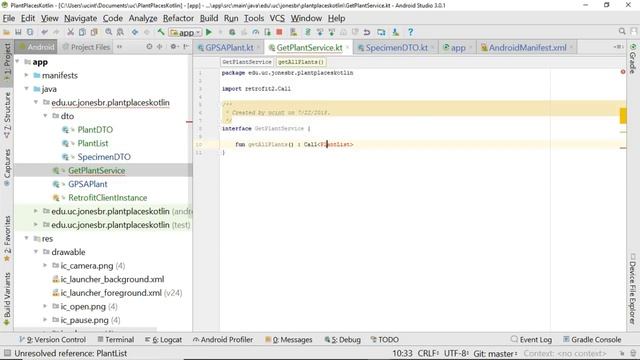Click the Replace toolbar icon

click(x=120, y=32)
